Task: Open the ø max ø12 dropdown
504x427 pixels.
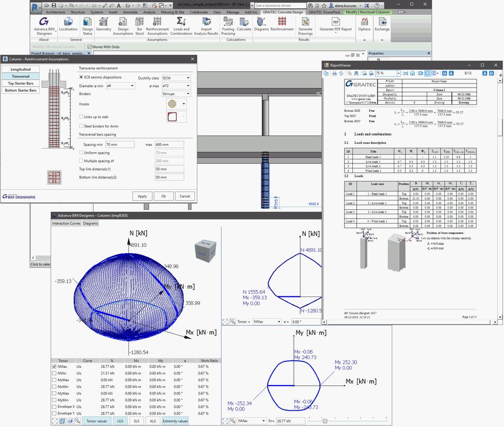Action: 176,86
